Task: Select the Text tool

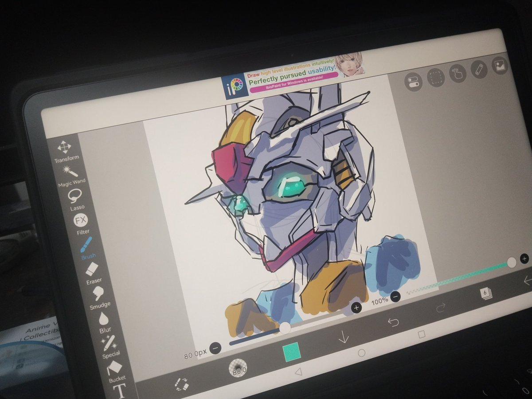Action: (119, 390)
